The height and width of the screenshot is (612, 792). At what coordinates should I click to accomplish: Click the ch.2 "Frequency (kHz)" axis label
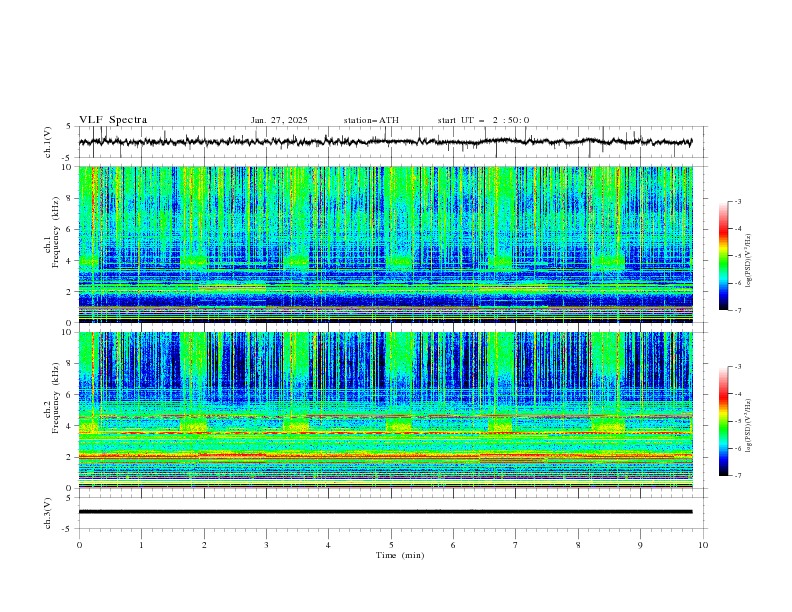point(56,398)
